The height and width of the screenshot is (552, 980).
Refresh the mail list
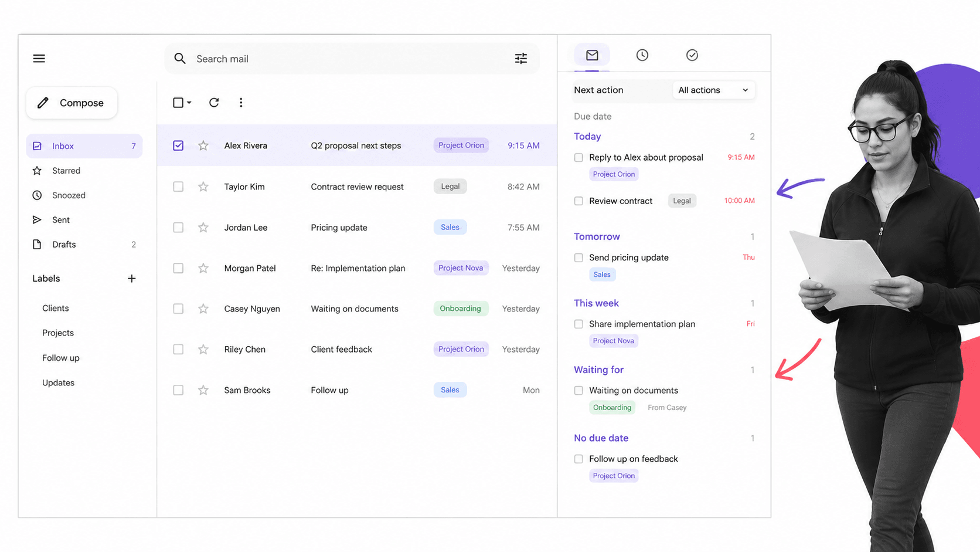tap(214, 103)
